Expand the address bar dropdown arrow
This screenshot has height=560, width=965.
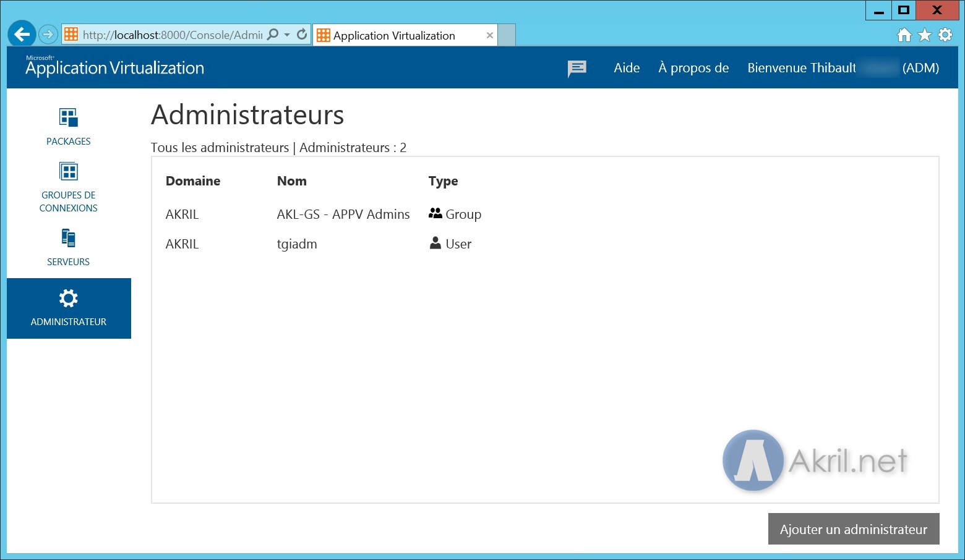[287, 35]
